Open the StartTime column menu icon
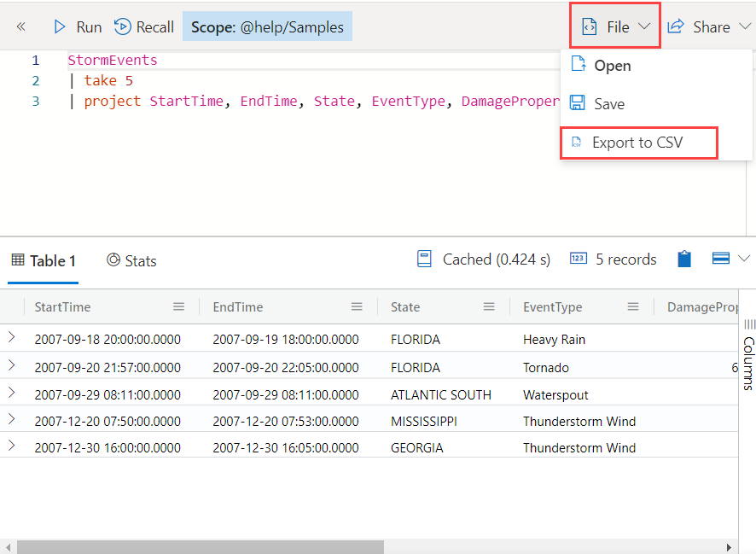 [178, 307]
